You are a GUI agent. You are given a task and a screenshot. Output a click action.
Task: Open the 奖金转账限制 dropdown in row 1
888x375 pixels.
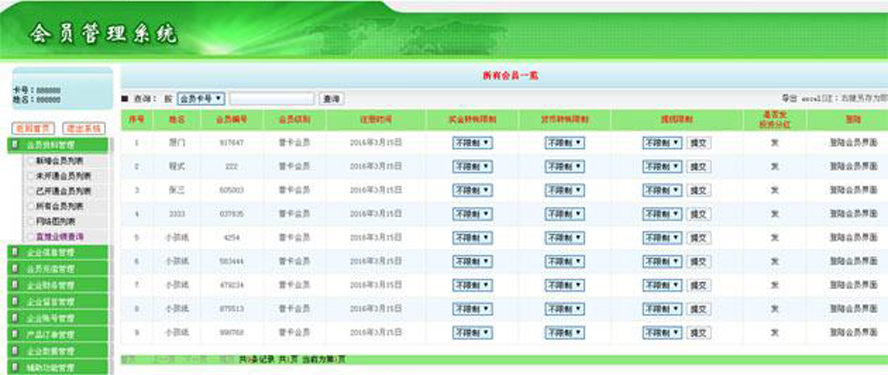472,143
